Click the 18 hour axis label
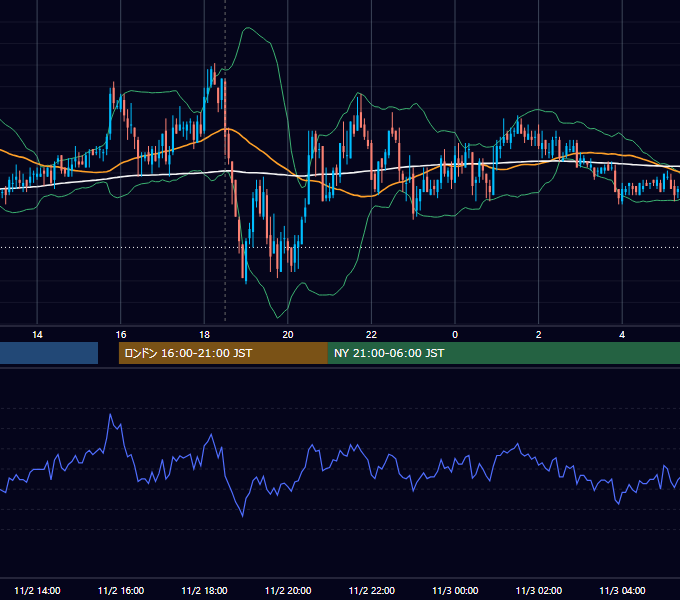The width and height of the screenshot is (680, 600). coord(204,335)
